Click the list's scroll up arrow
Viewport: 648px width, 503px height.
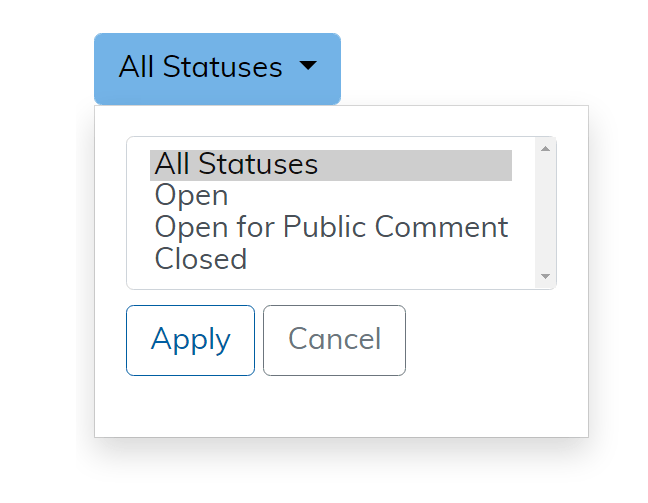pos(545,149)
